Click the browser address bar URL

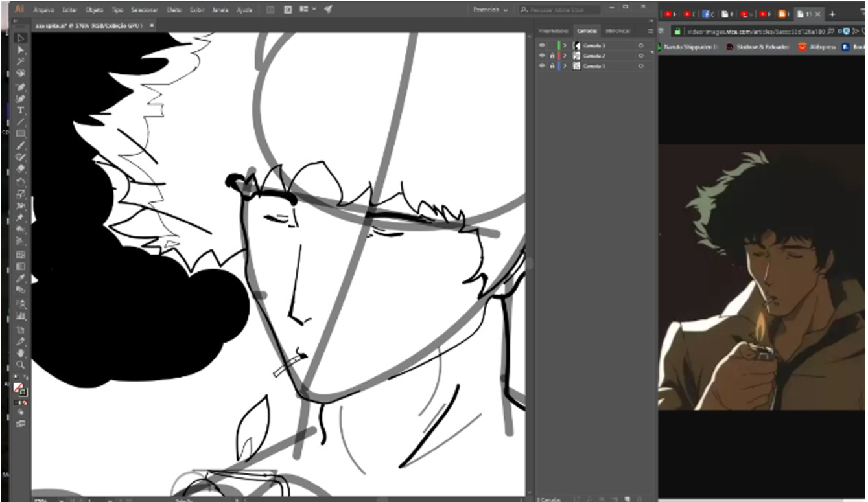pos(755,30)
